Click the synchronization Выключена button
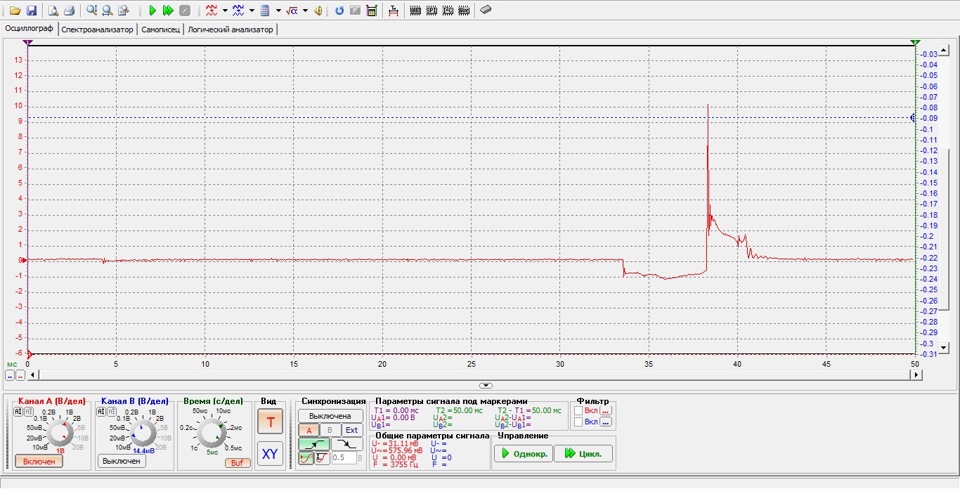 [330, 416]
